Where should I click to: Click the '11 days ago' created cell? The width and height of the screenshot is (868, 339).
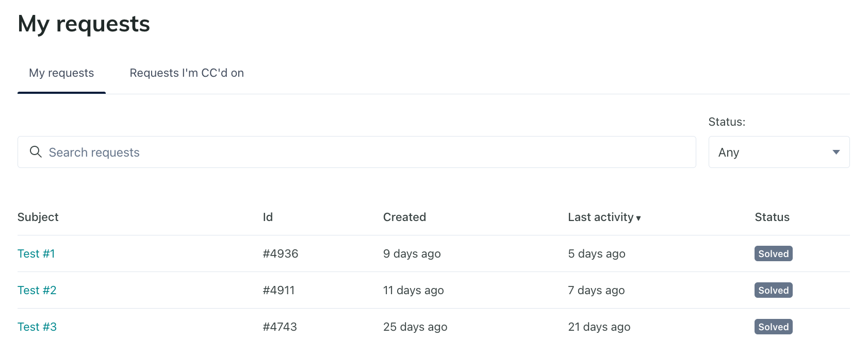pos(414,290)
